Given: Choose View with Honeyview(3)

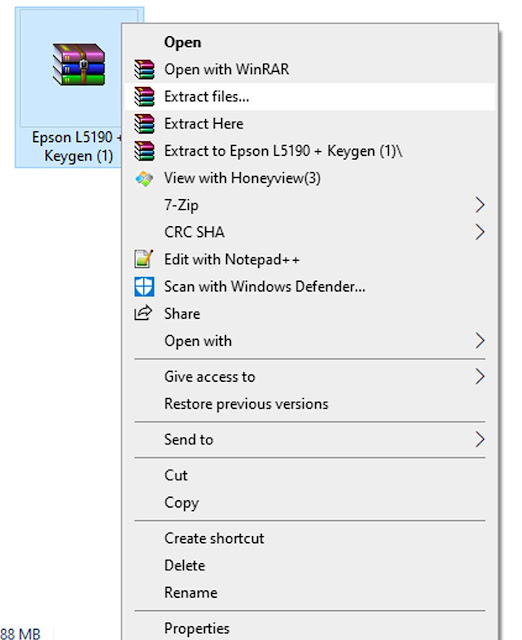Looking at the screenshot, I should [310, 178].
